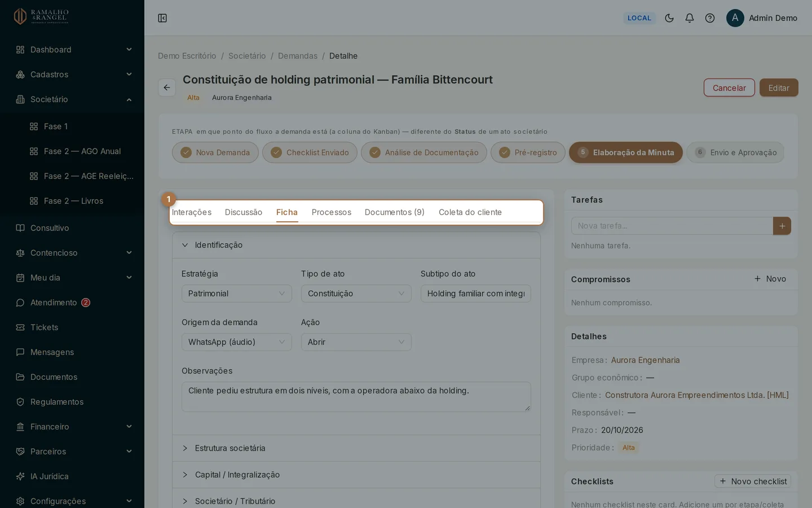Select Análise de Documentação stage
Screen dimensions: 812x508
click(x=424, y=152)
